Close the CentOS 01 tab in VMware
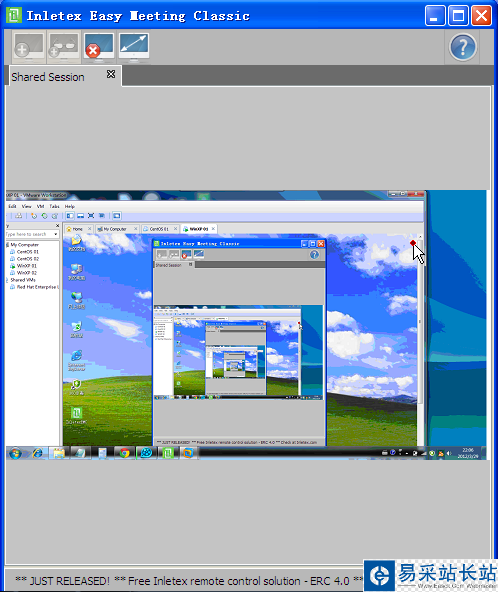This screenshot has height=592, width=498. pyautogui.click(x=175, y=229)
